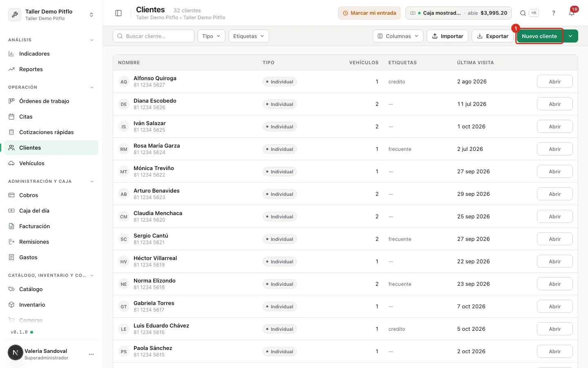Open Indicadores in the sidebar
This screenshot has height=368, width=588.
51,54
